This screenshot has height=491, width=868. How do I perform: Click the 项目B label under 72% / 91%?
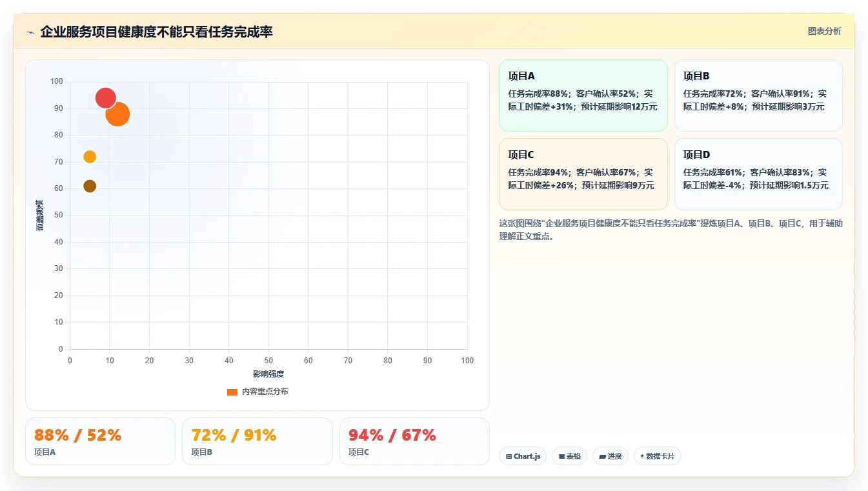(202, 452)
